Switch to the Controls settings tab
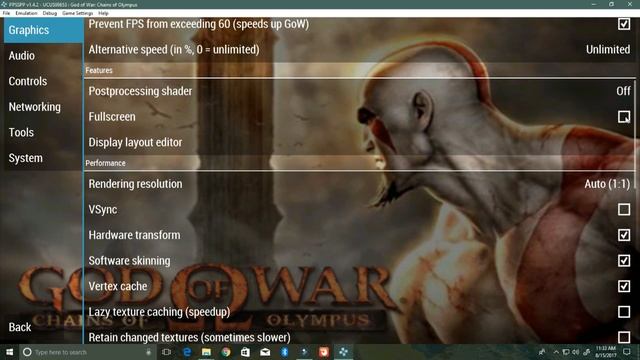Screen dimensions: 640x360 pyautogui.click(x=43, y=81)
